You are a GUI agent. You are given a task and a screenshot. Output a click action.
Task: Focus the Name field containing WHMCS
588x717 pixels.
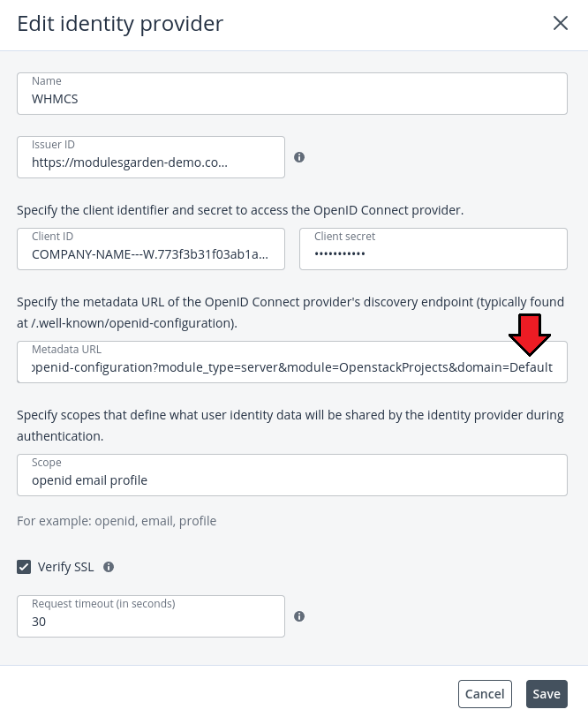tap(291, 99)
